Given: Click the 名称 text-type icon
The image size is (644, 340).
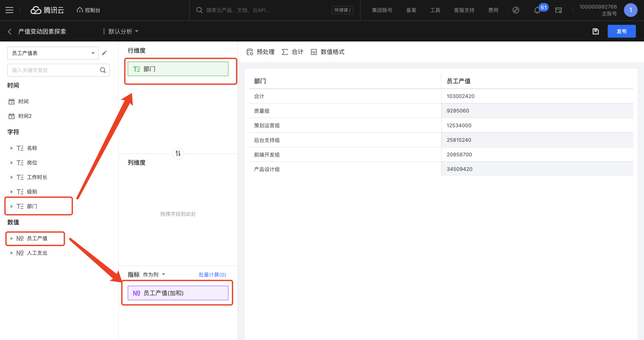Looking at the screenshot, I should click(20, 148).
